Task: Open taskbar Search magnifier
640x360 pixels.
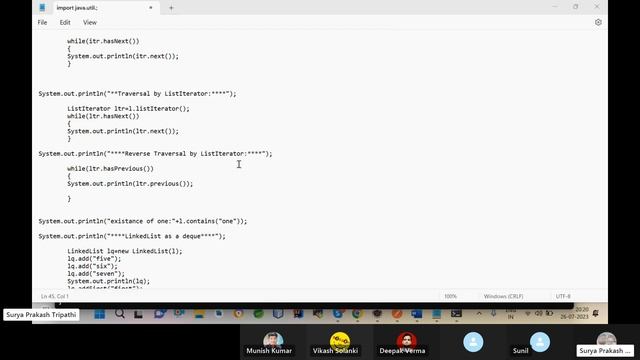Action: click(x=120, y=313)
